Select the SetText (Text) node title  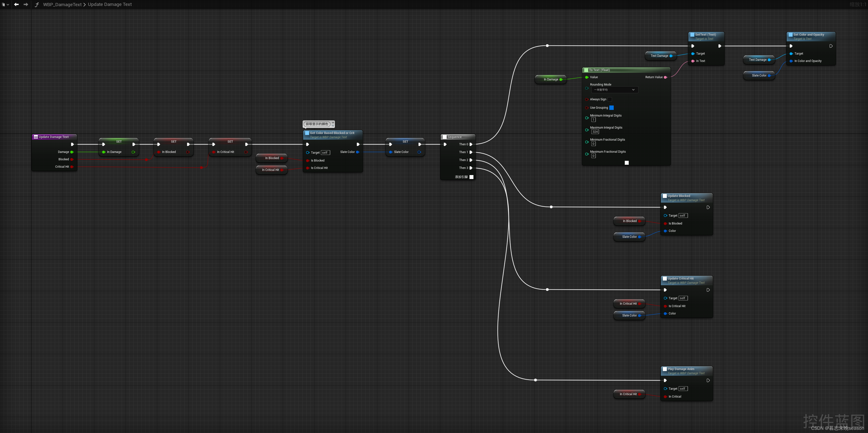[706, 34]
